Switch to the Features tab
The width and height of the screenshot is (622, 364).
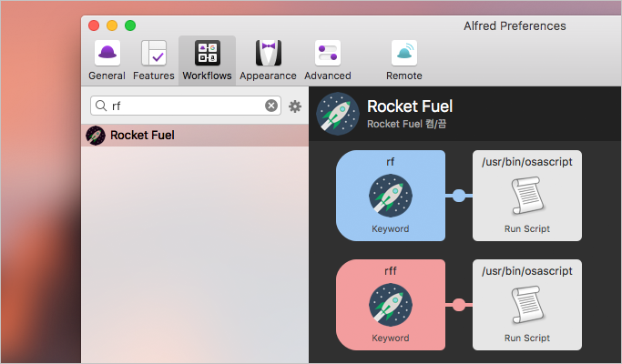point(154,61)
